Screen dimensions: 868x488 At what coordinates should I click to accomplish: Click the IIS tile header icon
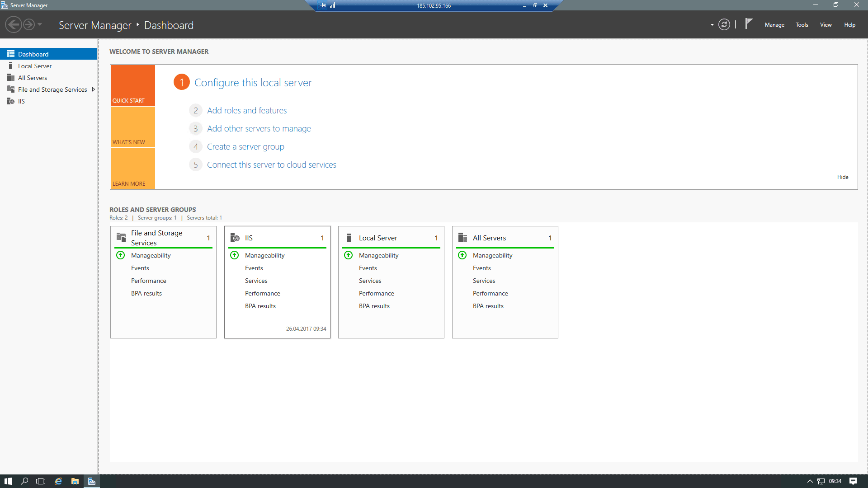tap(235, 238)
